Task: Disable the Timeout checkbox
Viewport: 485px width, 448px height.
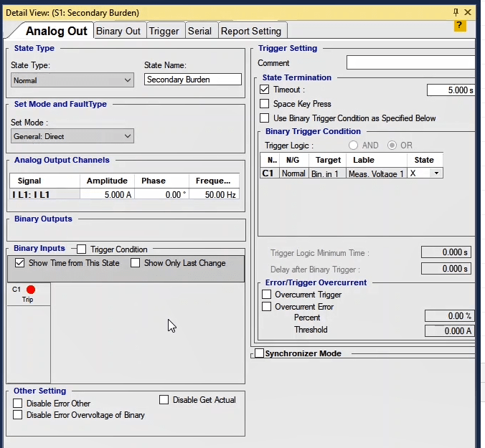Action: pyautogui.click(x=265, y=90)
